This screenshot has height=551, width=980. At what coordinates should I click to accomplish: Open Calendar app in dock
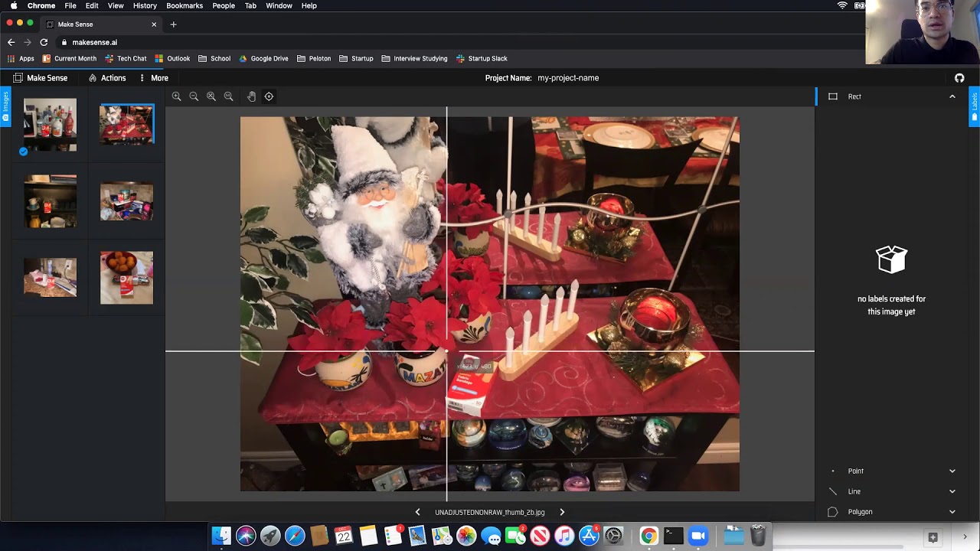pyautogui.click(x=344, y=536)
